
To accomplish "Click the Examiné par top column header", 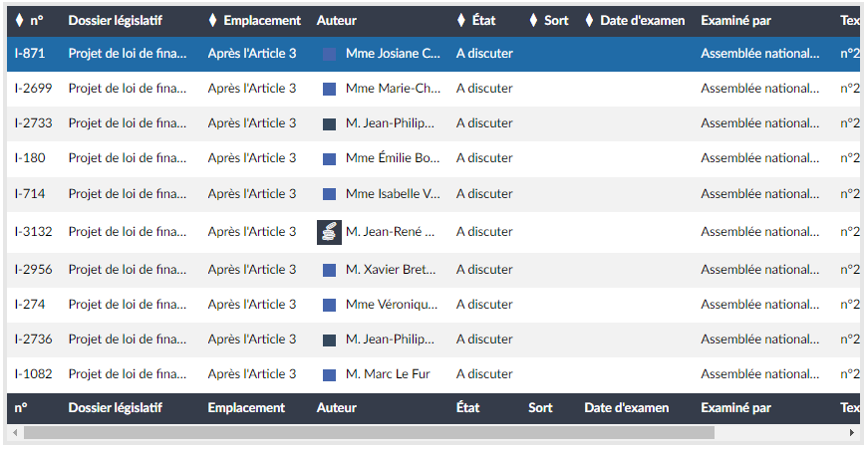I will (735, 21).
